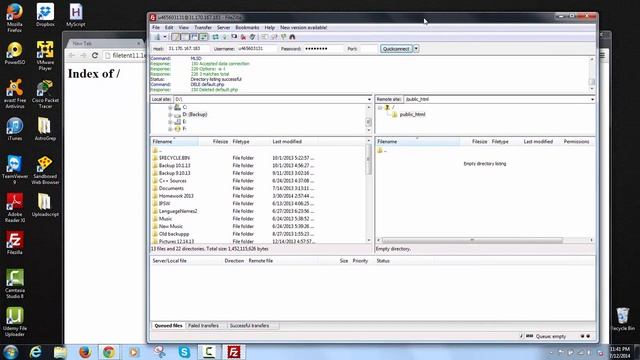Toggle directory comparison icon
This screenshot has height=360, width=640.
click(274, 37)
